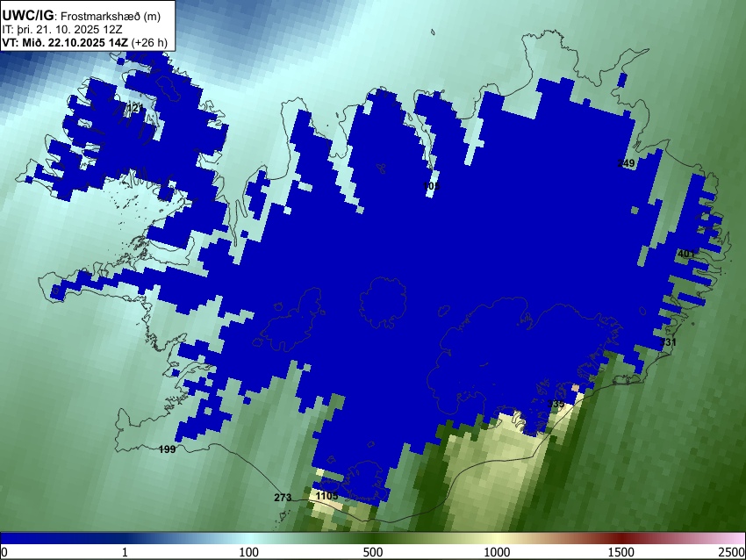746x560 pixels.
Task: Click the legend scale label 1500
Action: [x=621, y=552]
